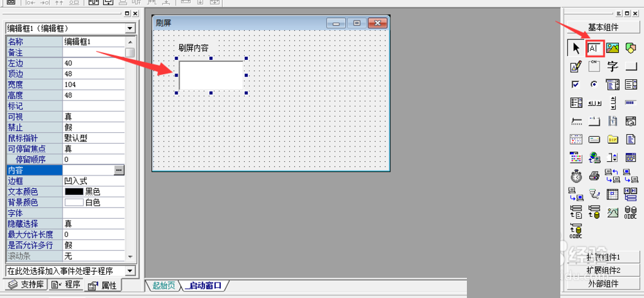Choose the printer component icon
Viewport: 644px width, 298px height.
click(x=594, y=175)
